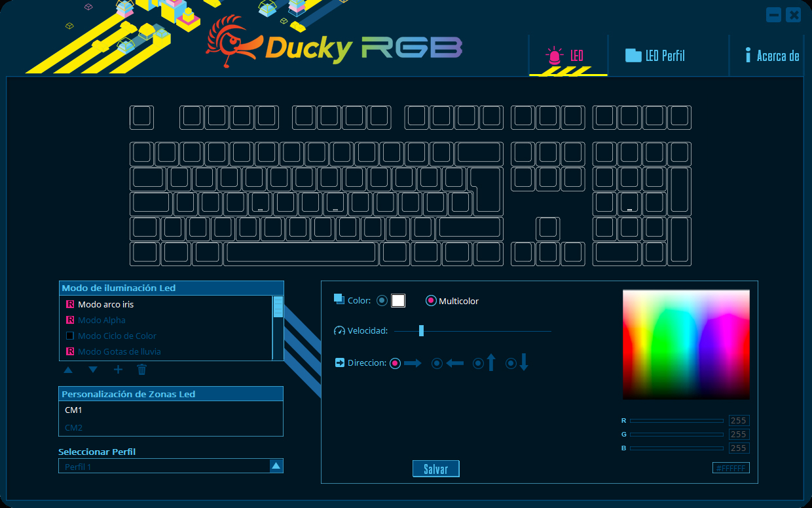The height and width of the screenshot is (508, 812).
Task: Open the Seleccionar Perfil dropdown arrow
Action: pos(276,466)
